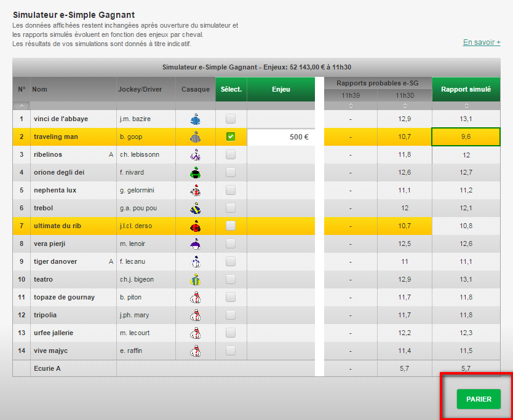The height and width of the screenshot is (420, 513).
Task: Tick the tiger danover checkbox
Action: (231, 261)
